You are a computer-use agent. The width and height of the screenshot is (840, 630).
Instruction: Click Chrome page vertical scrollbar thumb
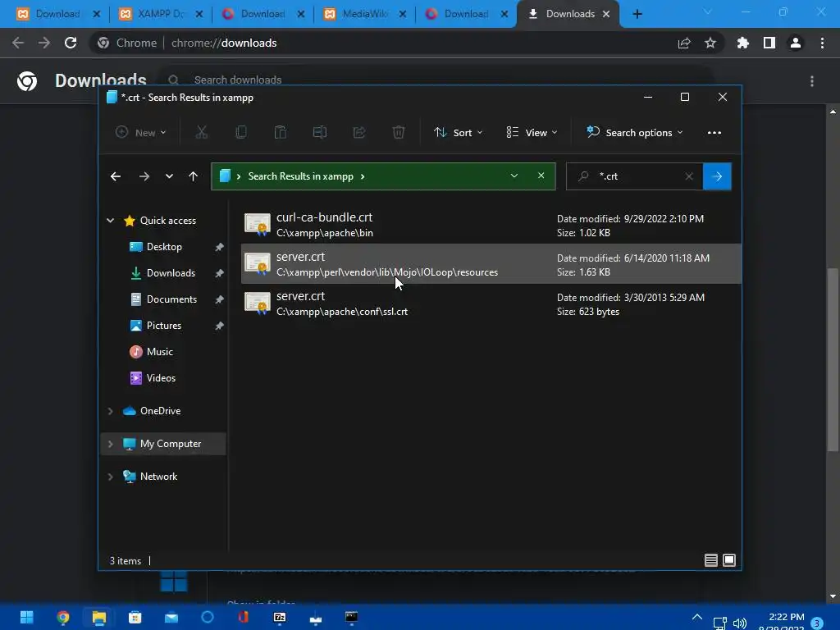point(833,359)
